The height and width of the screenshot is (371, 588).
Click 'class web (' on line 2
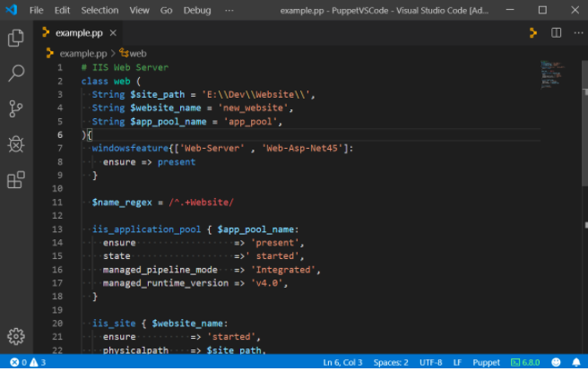[x=111, y=82]
